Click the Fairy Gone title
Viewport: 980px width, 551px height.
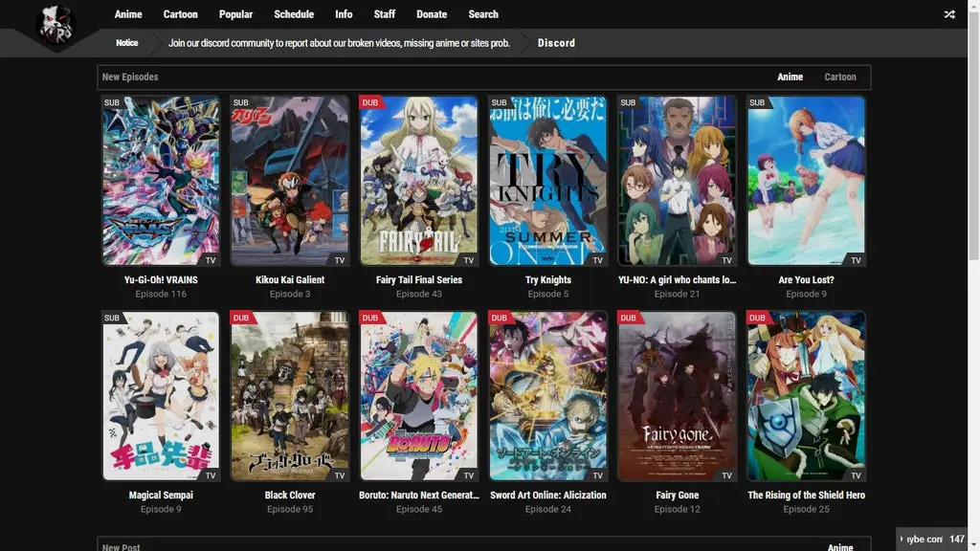[677, 495]
